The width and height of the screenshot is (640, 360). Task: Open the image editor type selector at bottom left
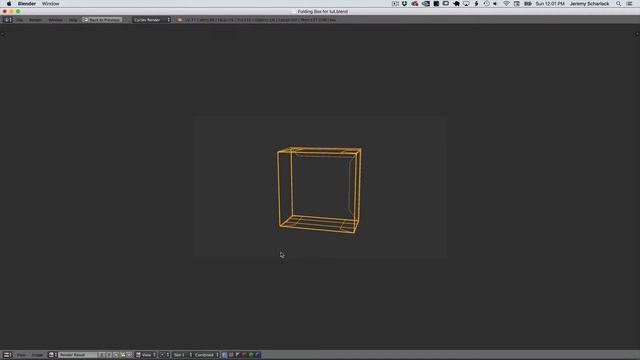click(x=7, y=355)
